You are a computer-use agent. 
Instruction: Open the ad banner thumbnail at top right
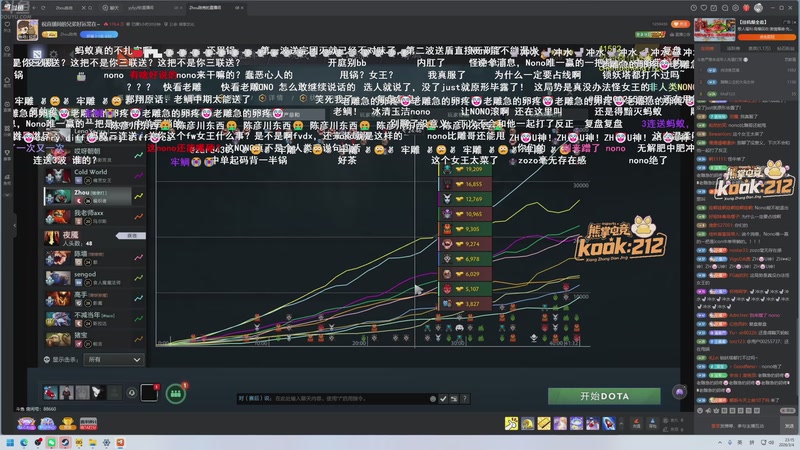(x=714, y=29)
